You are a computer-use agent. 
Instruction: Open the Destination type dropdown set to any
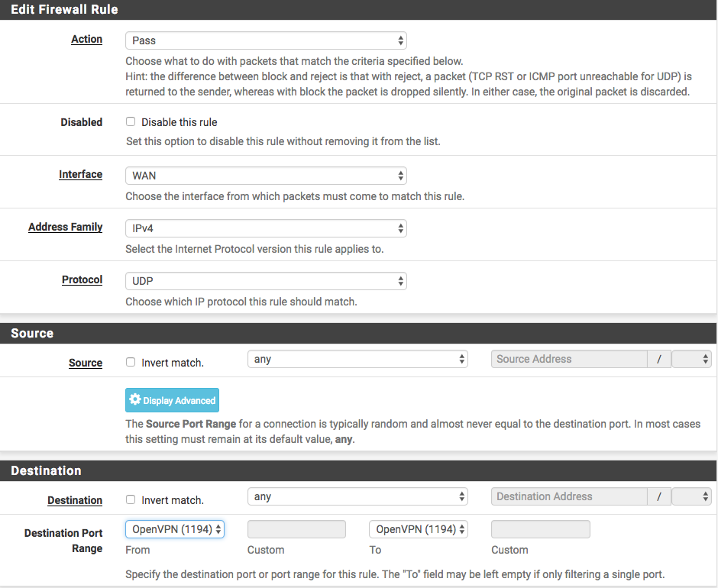(x=357, y=497)
